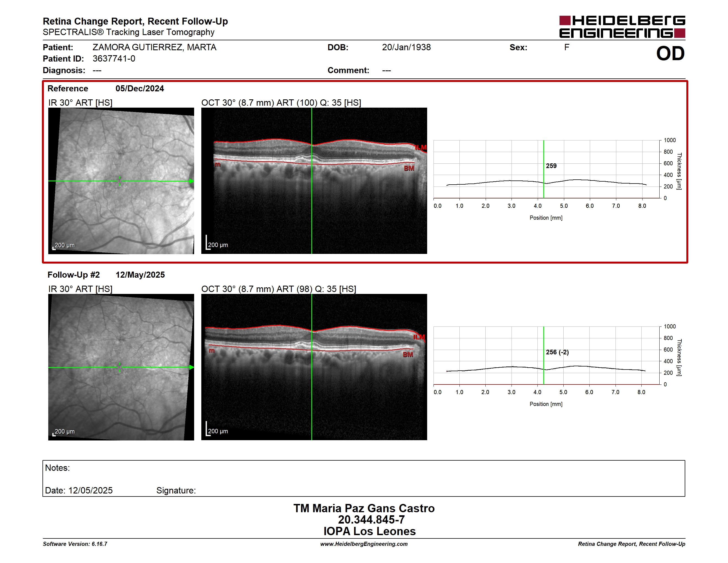Click the ILM label in Follow-Up OCT

[x=419, y=337]
